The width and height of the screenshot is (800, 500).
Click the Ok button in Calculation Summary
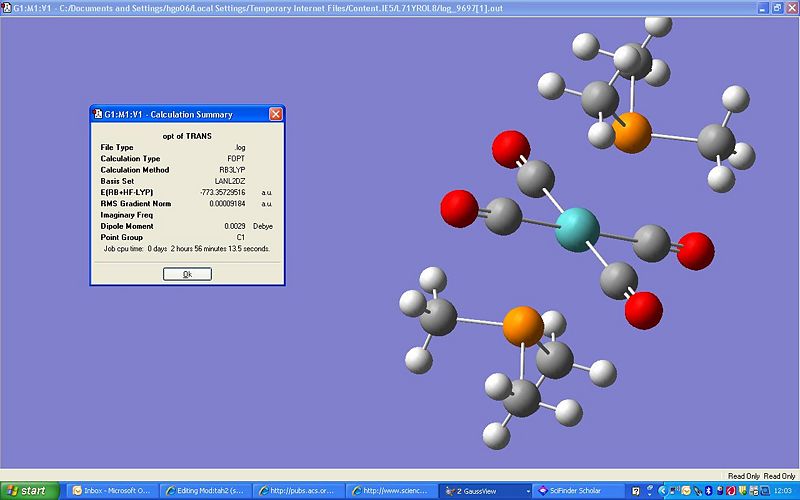(x=187, y=274)
